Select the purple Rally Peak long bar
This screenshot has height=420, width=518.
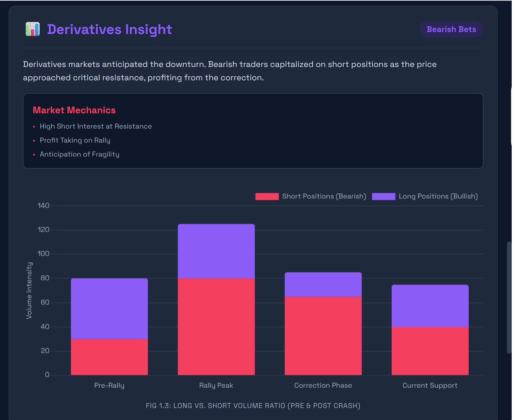click(x=216, y=251)
